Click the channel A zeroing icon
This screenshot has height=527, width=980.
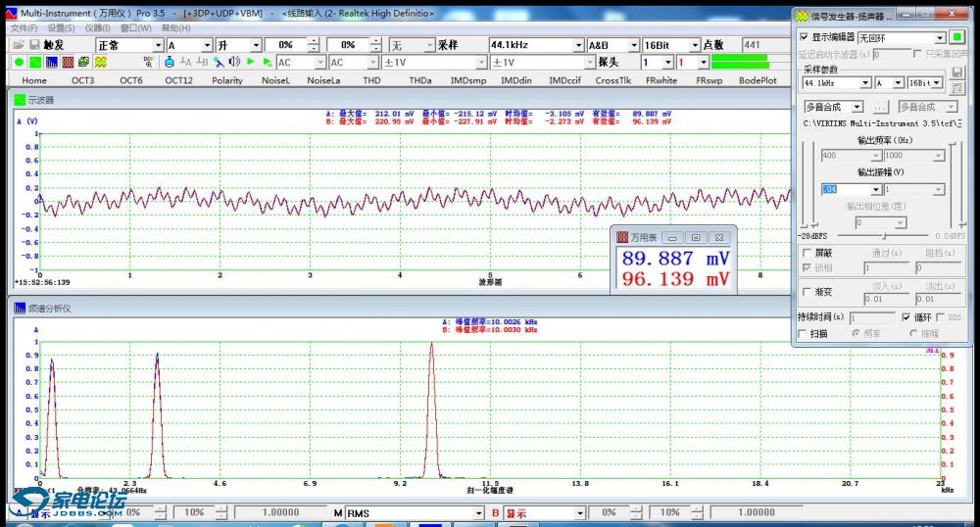[185, 62]
